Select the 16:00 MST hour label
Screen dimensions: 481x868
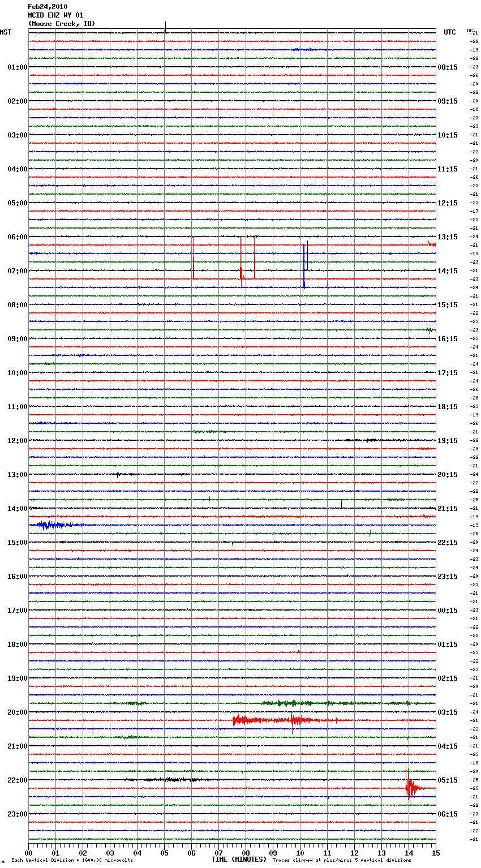(18, 577)
